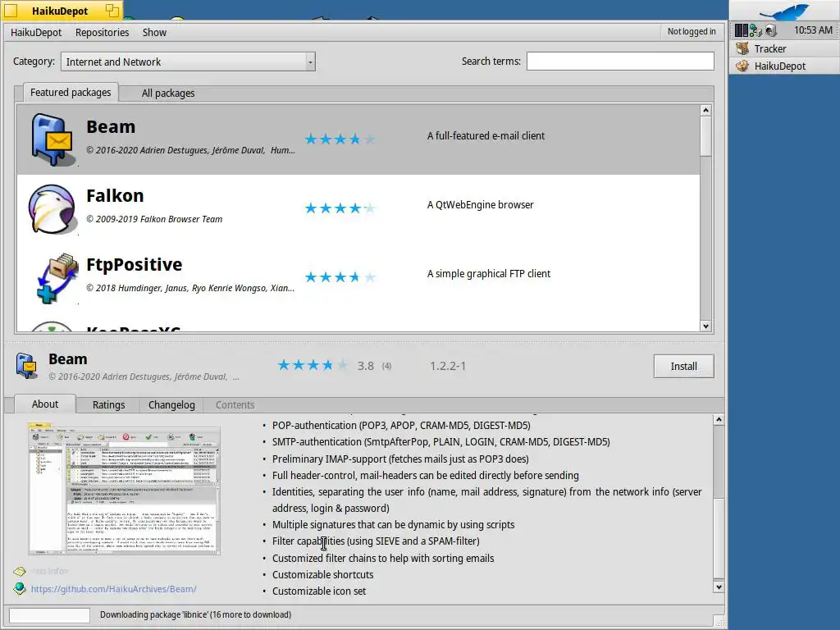The height and width of the screenshot is (630, 840).
Task: Focus the Search terms field
Action: coord(620,61)
